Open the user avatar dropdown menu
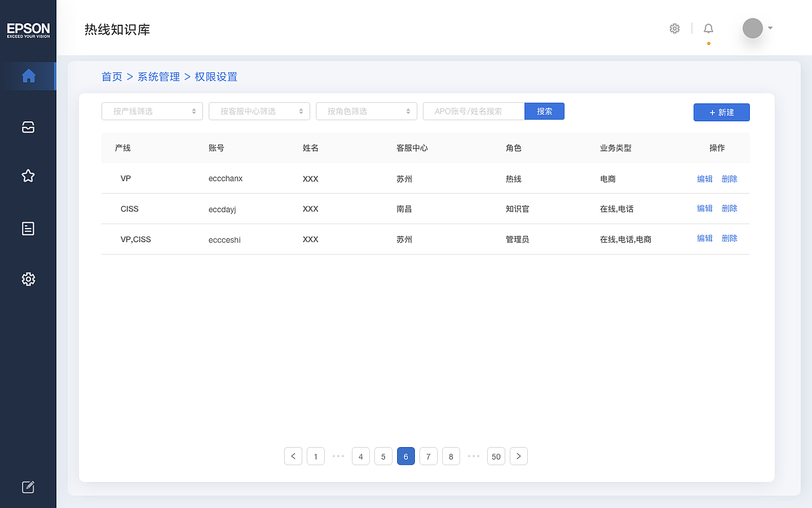812x508 pixels. tap(756, 28)
